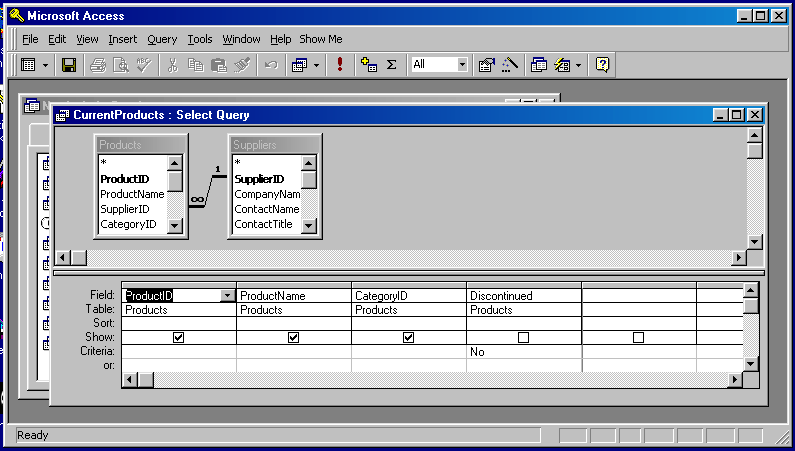The image size is (795, 451).
Task: Run the query with the exclamation icon
Action: tap(340, 65)
